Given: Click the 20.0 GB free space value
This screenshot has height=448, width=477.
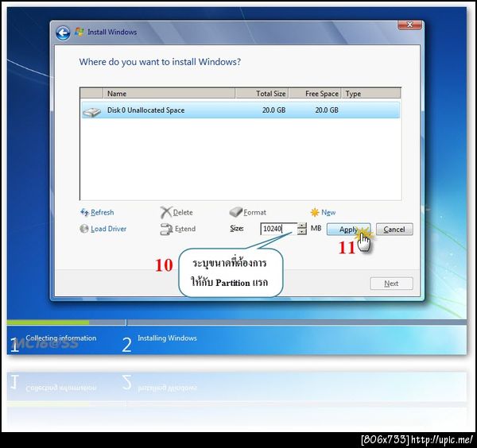Looking at the screenshot, I should click(x=327, y=110).
